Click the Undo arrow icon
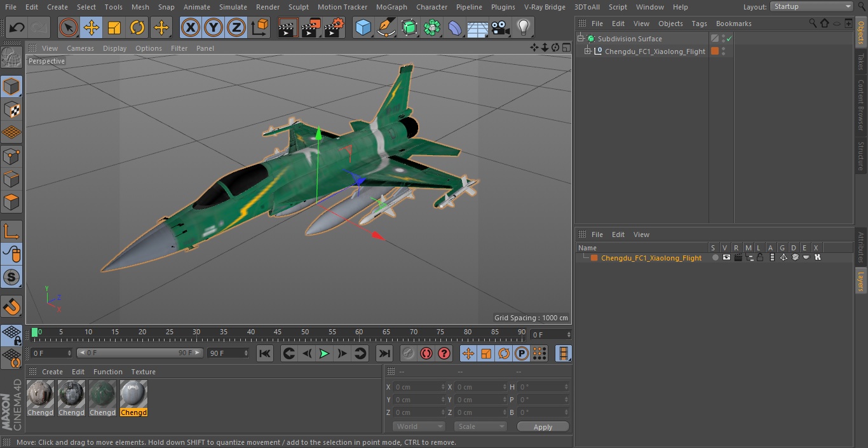This screenshot has height=448, width=868. (17, 27)
